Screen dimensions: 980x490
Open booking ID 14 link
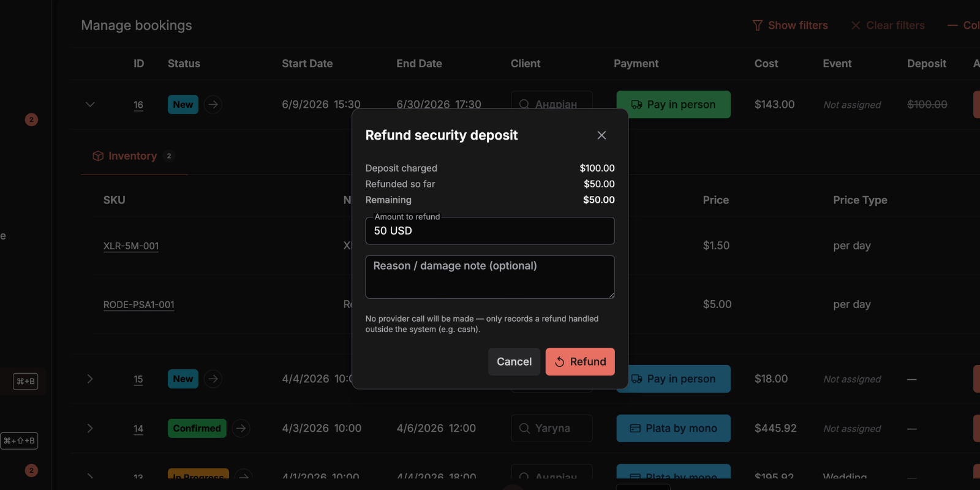coord(138,428)
